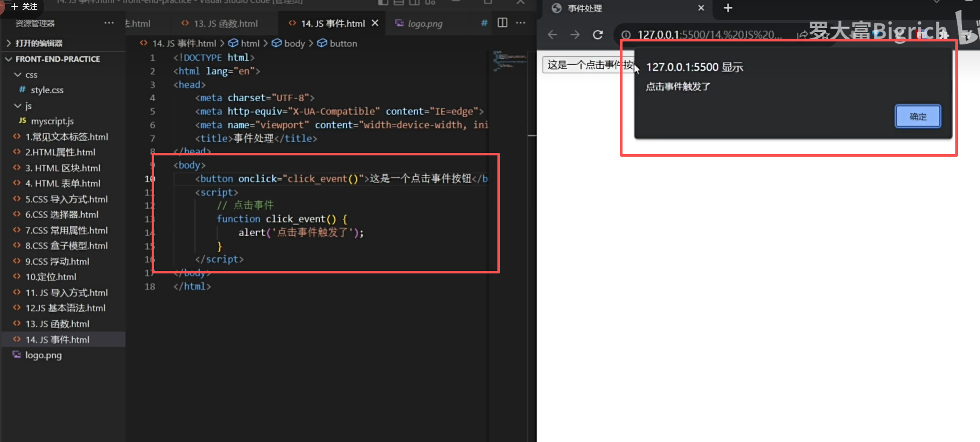980x442 pixels.
Task: Click the 127.0.0.1:5500 显示 dialog title
Action: point(695,67)
